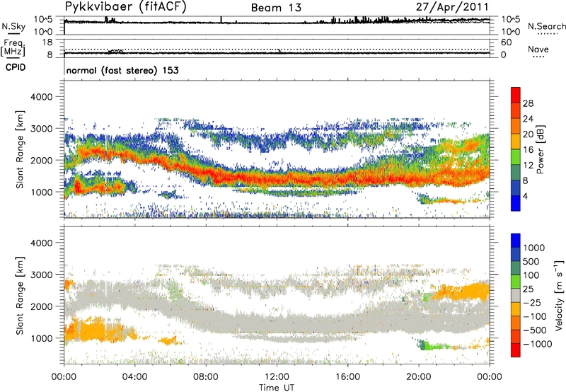The height and width of the screenshot is (392, 566).
Task: Select the Freq. [MHz] axis label
Action: point(13,47)
